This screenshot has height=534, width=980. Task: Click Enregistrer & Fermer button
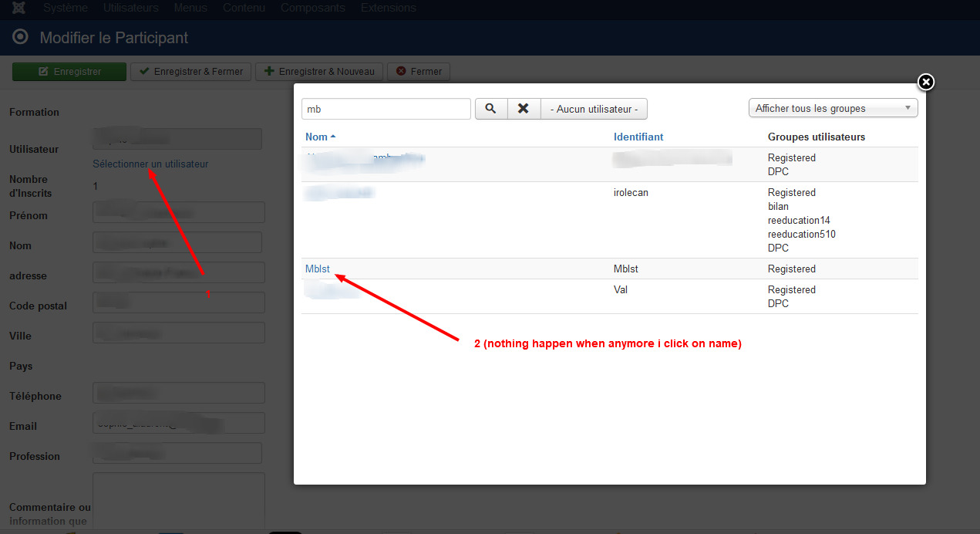[190, 72]
